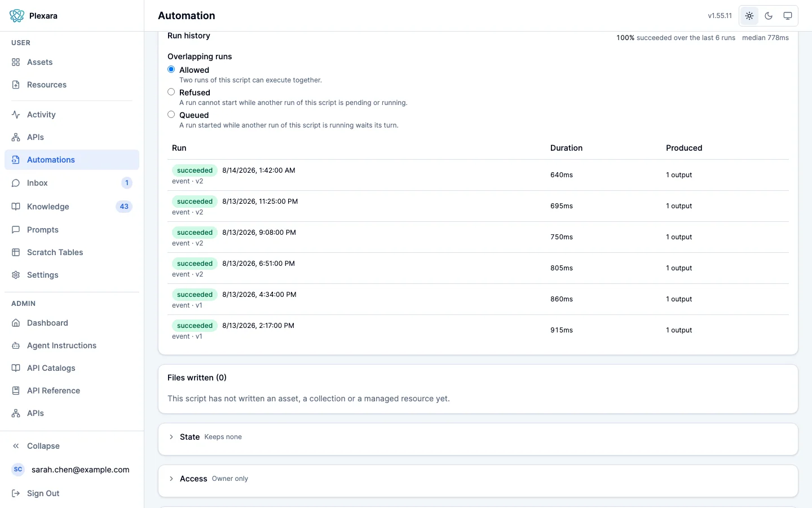Click the Inbox speech bubble icon
The image size is (812, 508).
pos(16,183)
